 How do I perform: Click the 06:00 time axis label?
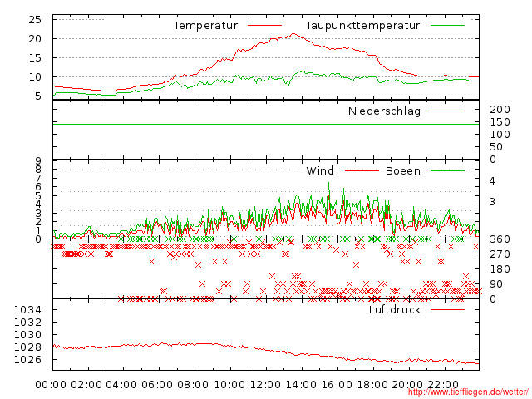(x=158, y=385)
